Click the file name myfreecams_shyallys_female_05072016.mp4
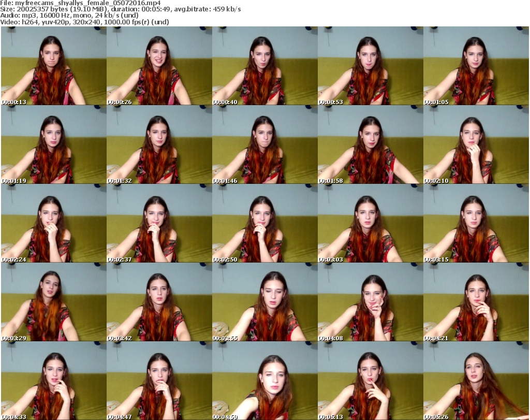Viewport: 530px width, 420px height. click(88, 3)
